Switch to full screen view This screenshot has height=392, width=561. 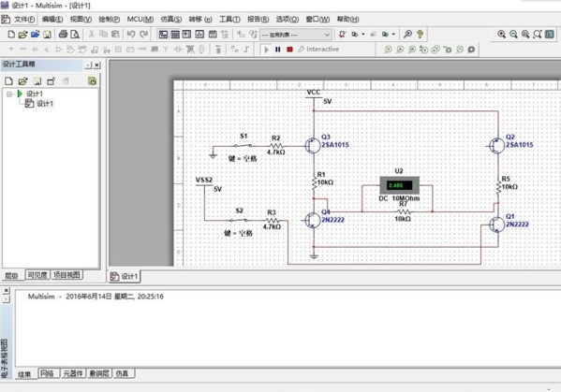[550, 35]
